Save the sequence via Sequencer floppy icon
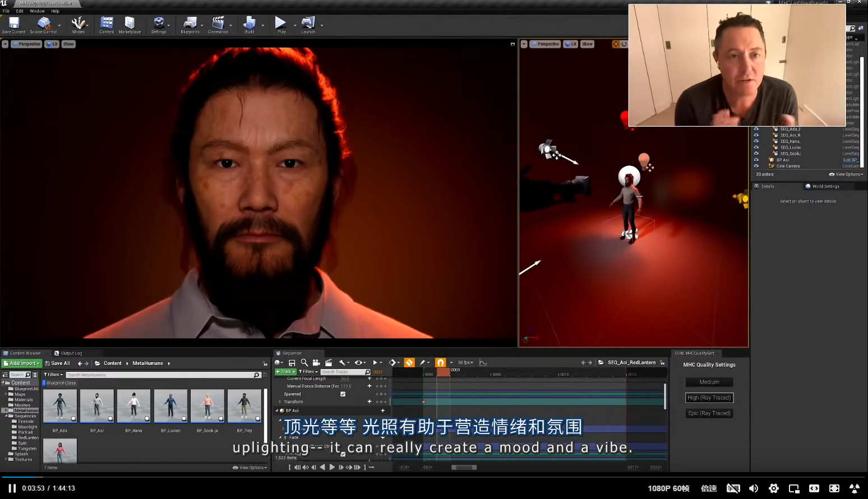Screen dimensions: 868x499 click(x=292, y=363)
